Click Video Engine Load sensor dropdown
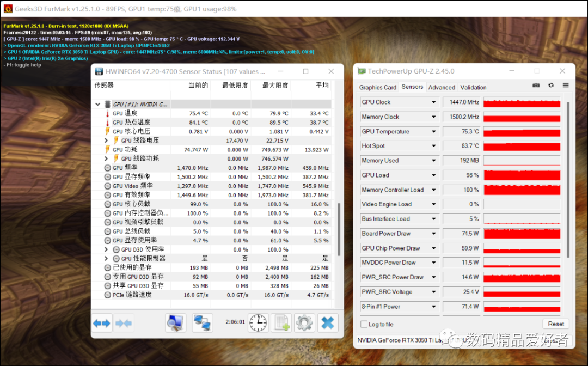588x366 pixels. (x=434, y=204)
